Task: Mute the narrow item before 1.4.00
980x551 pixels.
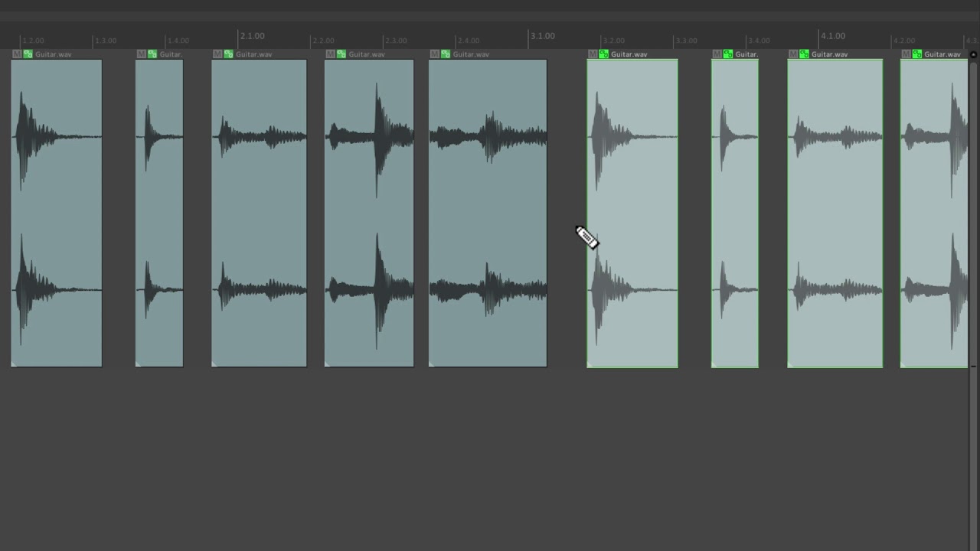Action: tap(141, 54)
